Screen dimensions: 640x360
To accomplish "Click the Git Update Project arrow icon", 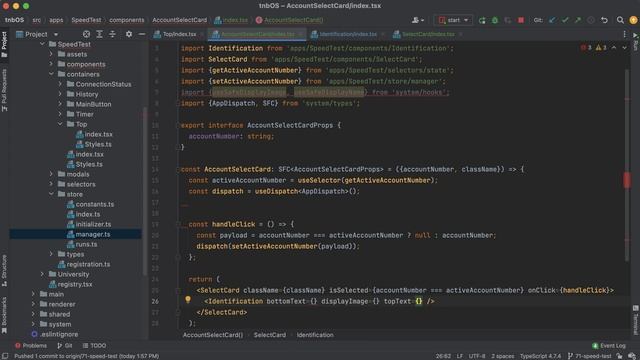I will pos(552,20).
